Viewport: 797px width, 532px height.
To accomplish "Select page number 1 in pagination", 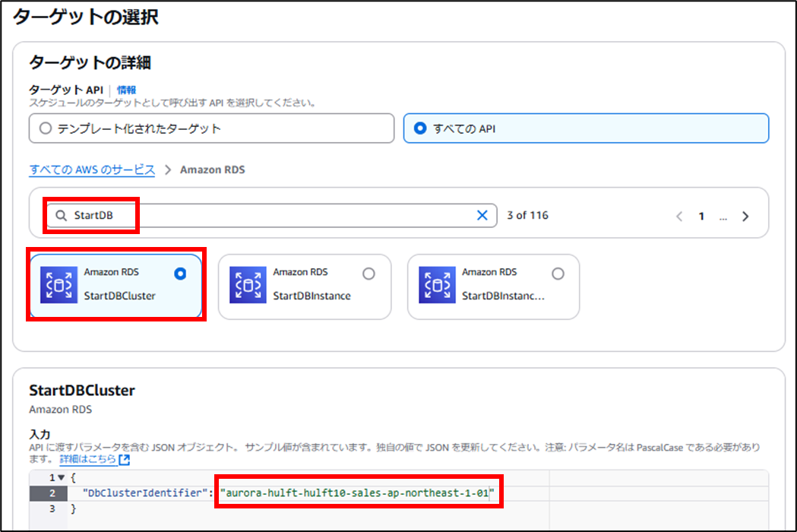I will 701,216.
